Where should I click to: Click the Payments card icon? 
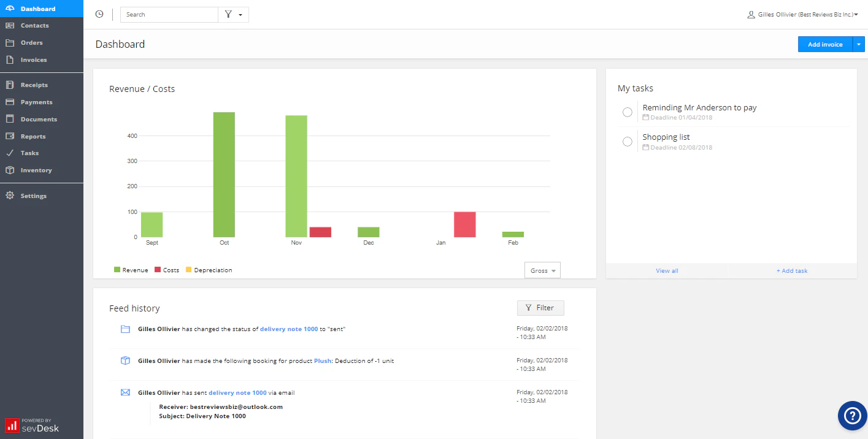pos(10,102)
